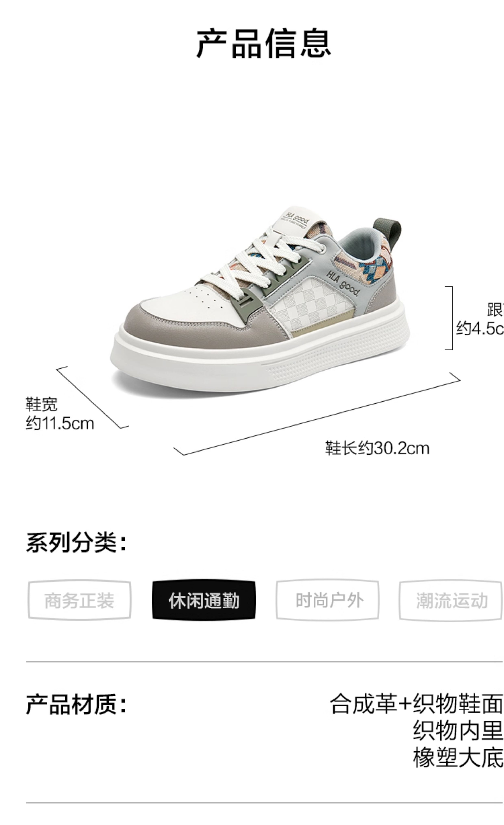This screenshot has width=504, height=825.
Task: Select the 商务正装 category box
Action: [x=79, y=600]
